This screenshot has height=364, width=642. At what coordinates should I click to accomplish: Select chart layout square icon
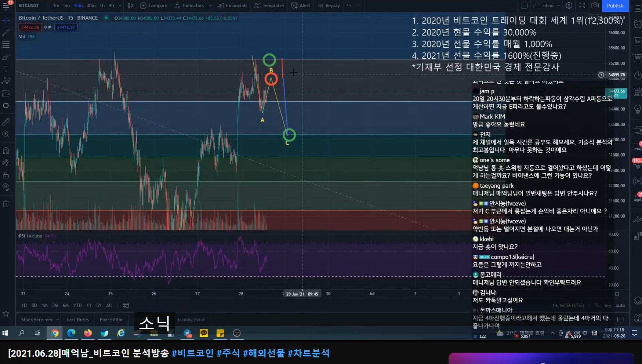[524, 6]
